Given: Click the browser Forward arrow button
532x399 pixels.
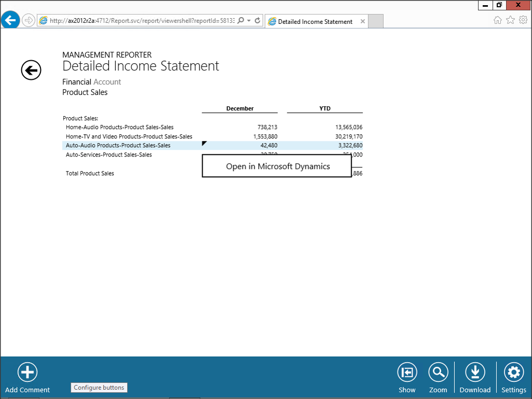Looking at the screenshot, I should click(28, 21).
